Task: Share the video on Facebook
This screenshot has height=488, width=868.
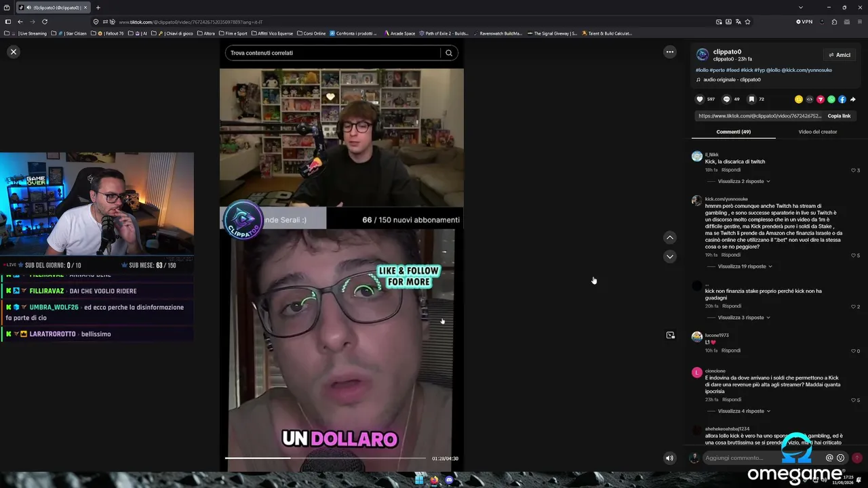Action: (842, 100)
